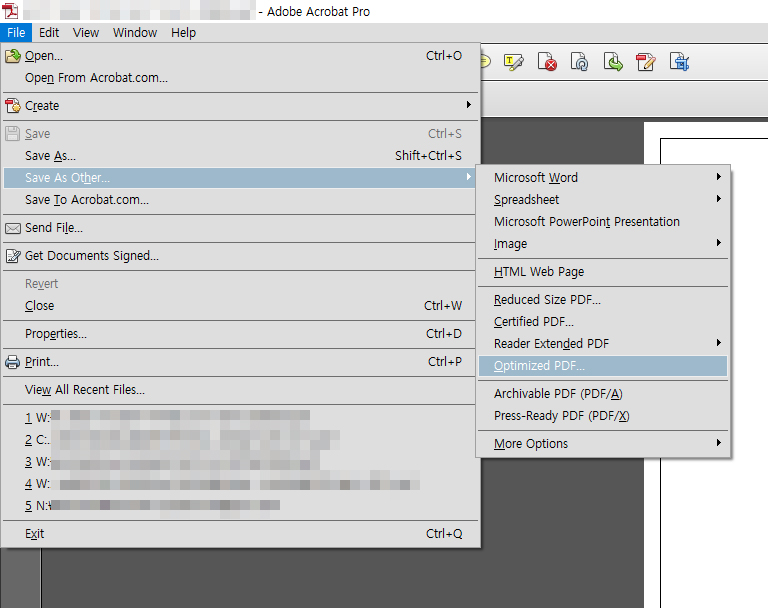Click the rotate page toolbar icon
Viewport: 768px width, 608px height.
point(580,62)
